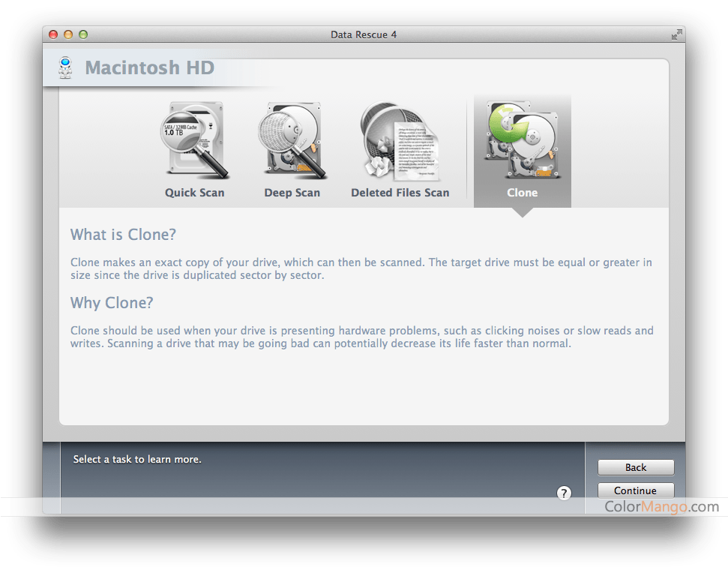
Task: Click the "Why Clone?" heading
Action: coord(112,303)
